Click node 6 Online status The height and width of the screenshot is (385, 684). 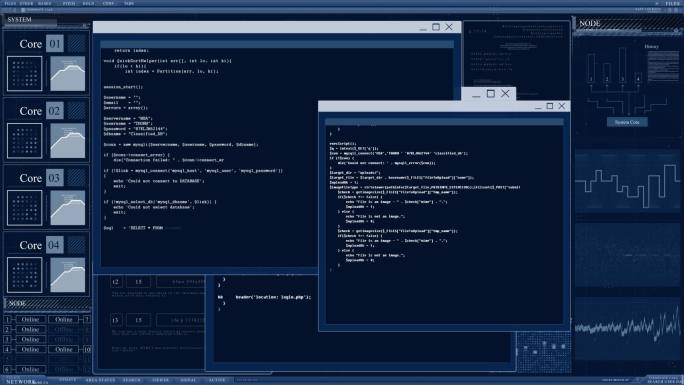pyautogui.click(x=31, y=369)
